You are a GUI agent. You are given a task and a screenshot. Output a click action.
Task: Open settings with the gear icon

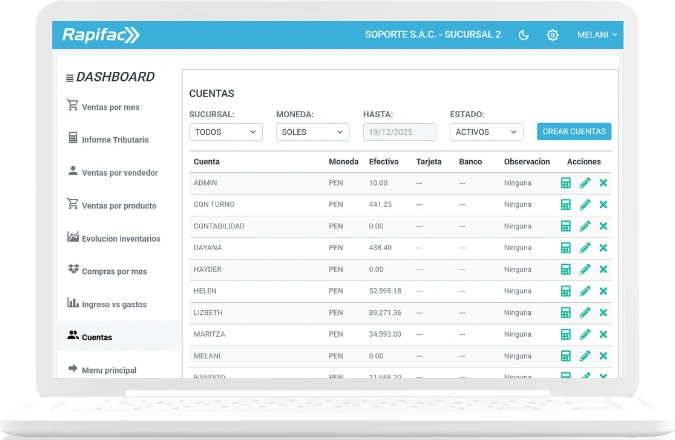coord(553,35)
